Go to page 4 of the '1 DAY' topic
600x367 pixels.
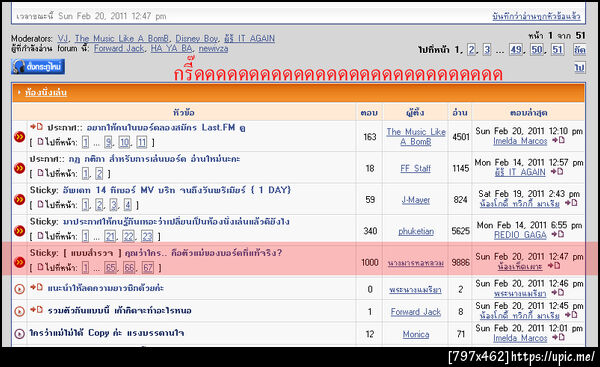[128, 205]
